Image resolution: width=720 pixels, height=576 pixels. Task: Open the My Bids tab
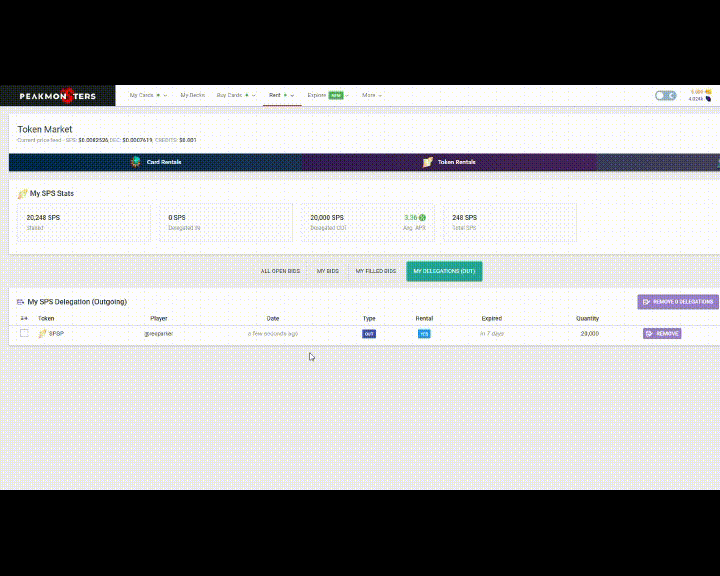327,271
